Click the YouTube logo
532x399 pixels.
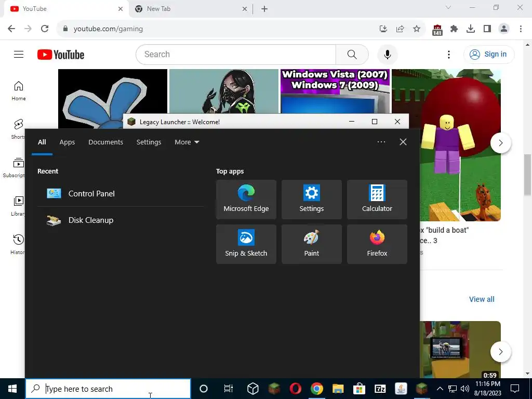pos(61,54)
